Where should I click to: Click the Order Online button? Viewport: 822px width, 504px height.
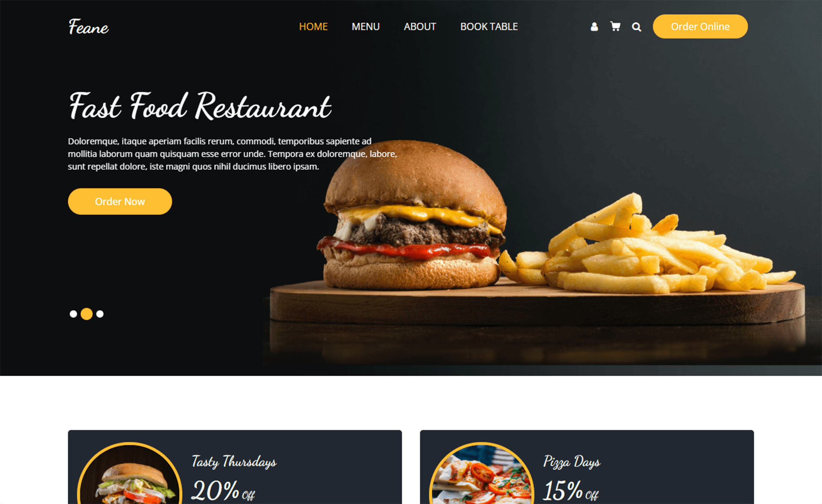700,27
